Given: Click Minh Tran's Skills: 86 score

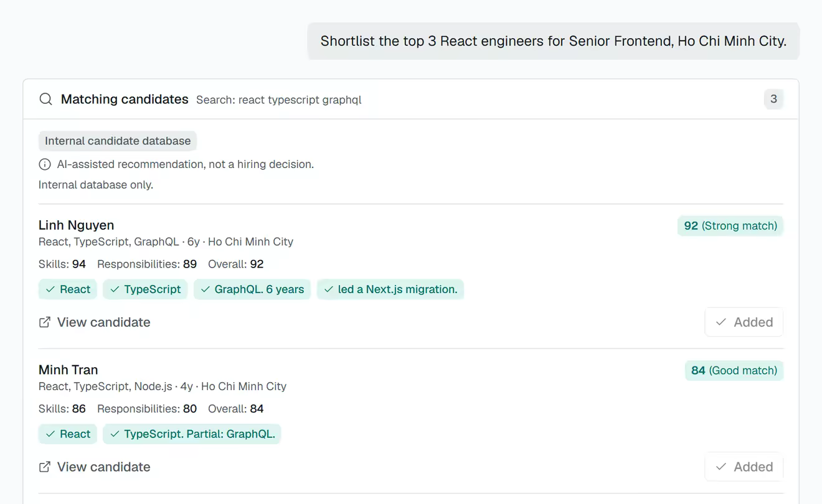Looking at the screenshot, I should [x=62, y=409].
